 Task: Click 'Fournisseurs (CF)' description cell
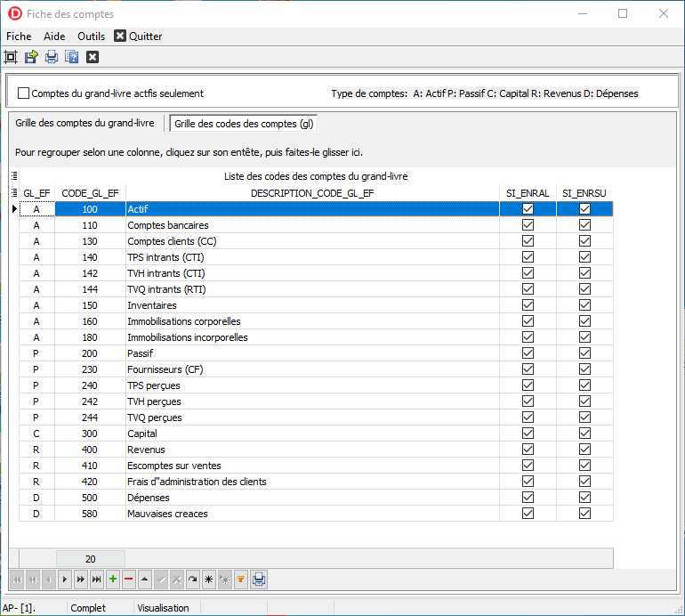click(312, 369)
